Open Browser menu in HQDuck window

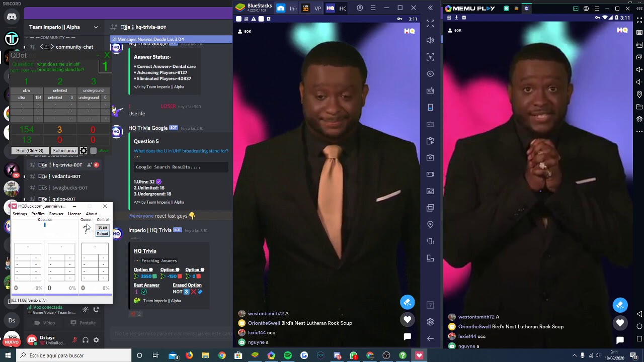[56, 214]
